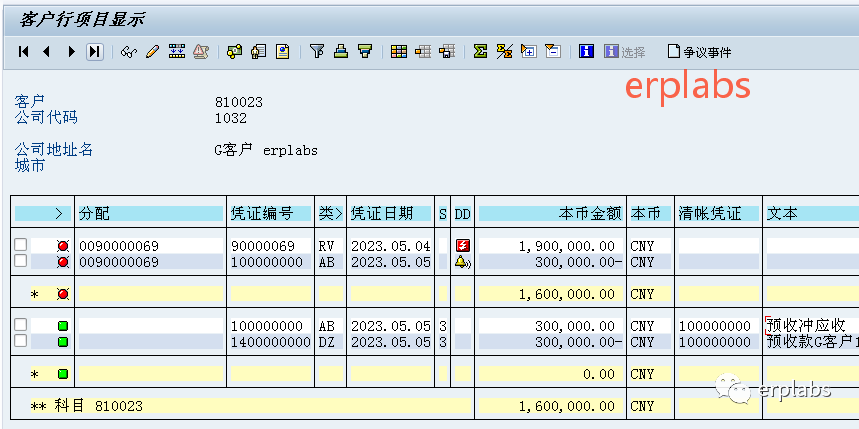The height and width of the screenshot is (429, 859).
Task: Click customer number 810023 in header
Action: (239, 102)
